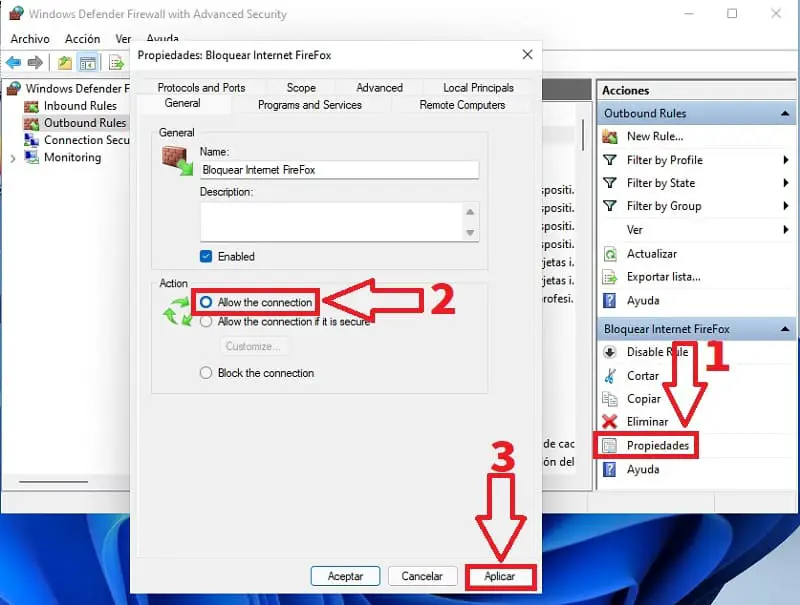
Task: Click the Filter by State funnel icon
Action: coord(610,183)
